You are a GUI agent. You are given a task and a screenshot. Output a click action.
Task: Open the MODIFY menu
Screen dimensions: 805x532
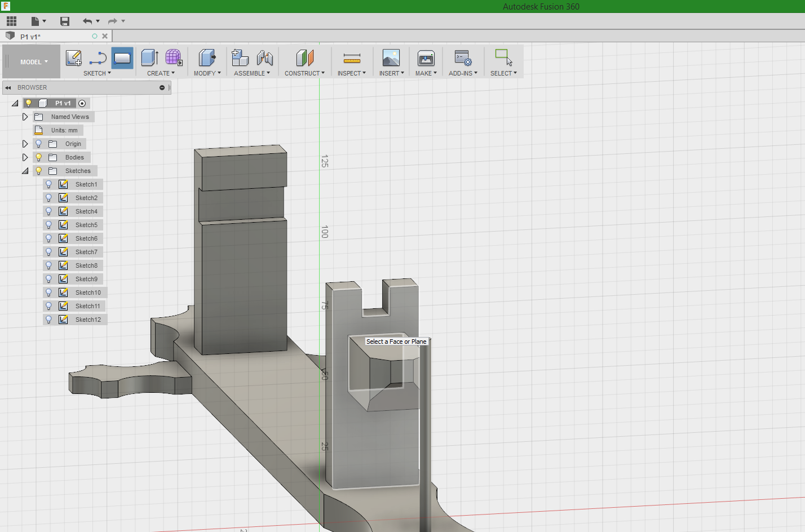207,73
